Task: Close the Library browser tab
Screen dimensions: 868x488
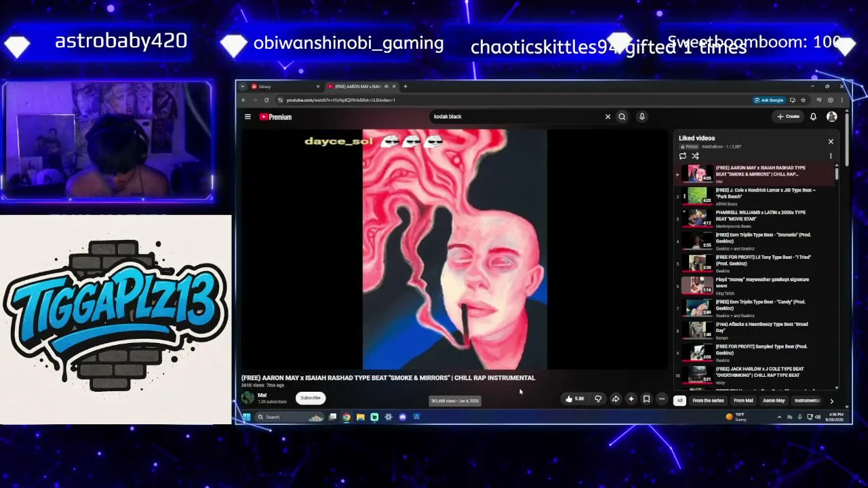Action: (317, 86)
